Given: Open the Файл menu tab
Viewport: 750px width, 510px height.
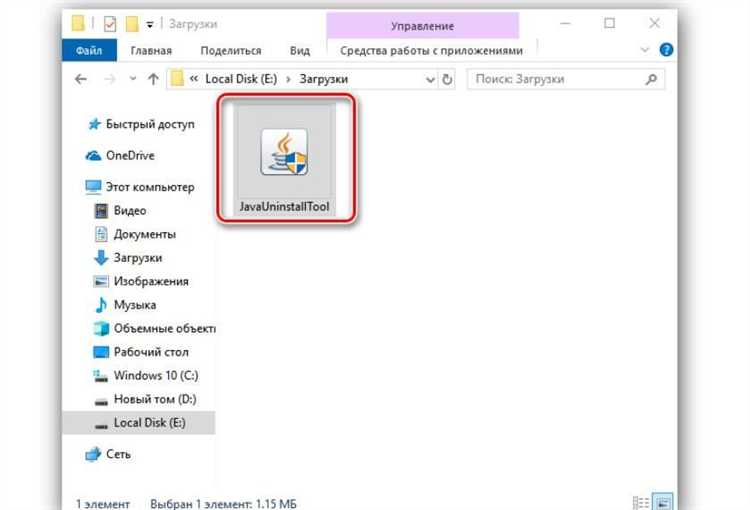Looking at the screenshot, I should [x=89, y=50].
